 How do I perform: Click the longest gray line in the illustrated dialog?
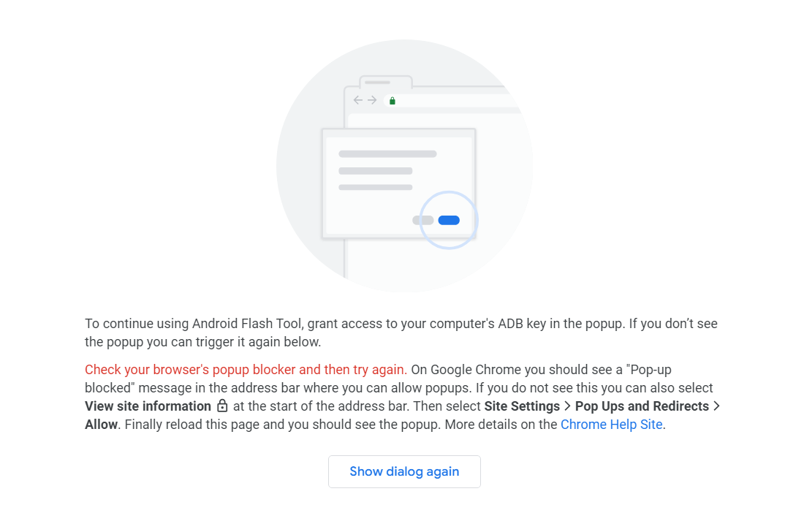(x=387, y=154)
